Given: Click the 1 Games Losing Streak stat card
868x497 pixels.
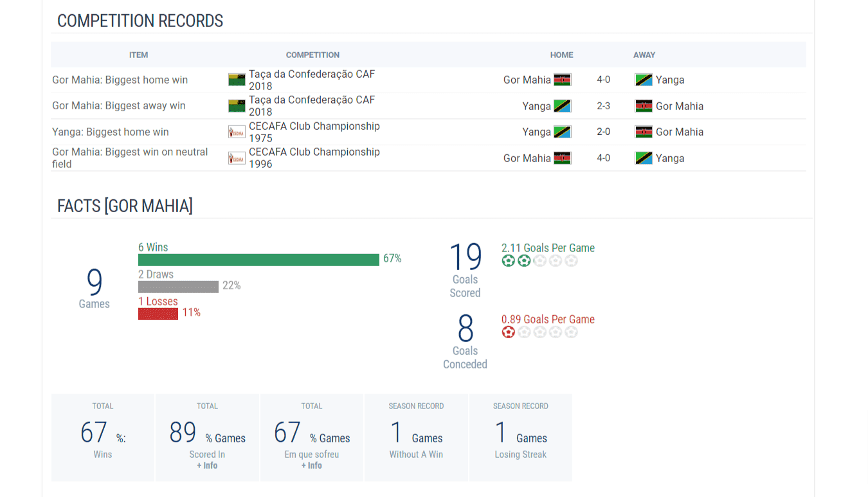Looking at the screenshot, I should [521, 438].
